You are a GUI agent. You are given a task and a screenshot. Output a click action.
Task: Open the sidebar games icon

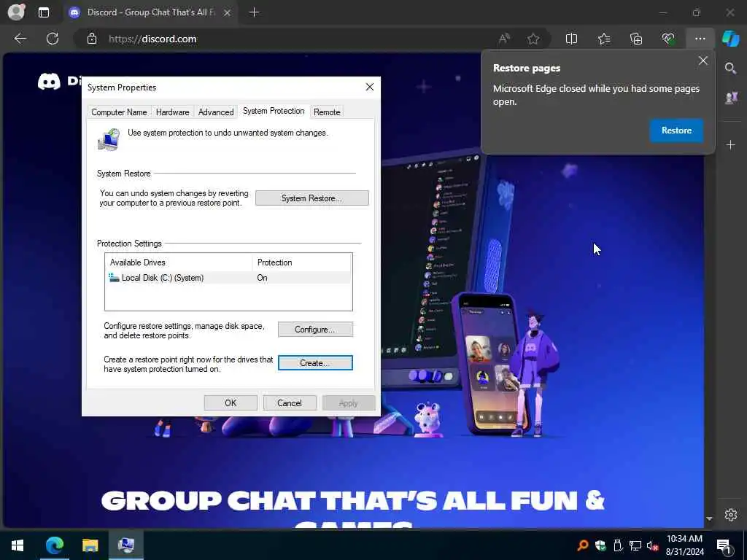730,98
